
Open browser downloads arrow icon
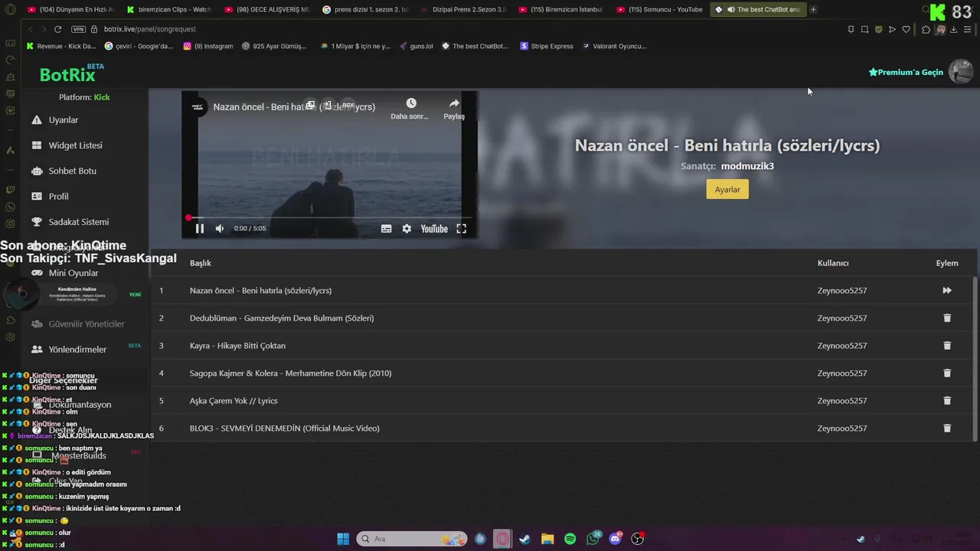[x=955, y=29]
